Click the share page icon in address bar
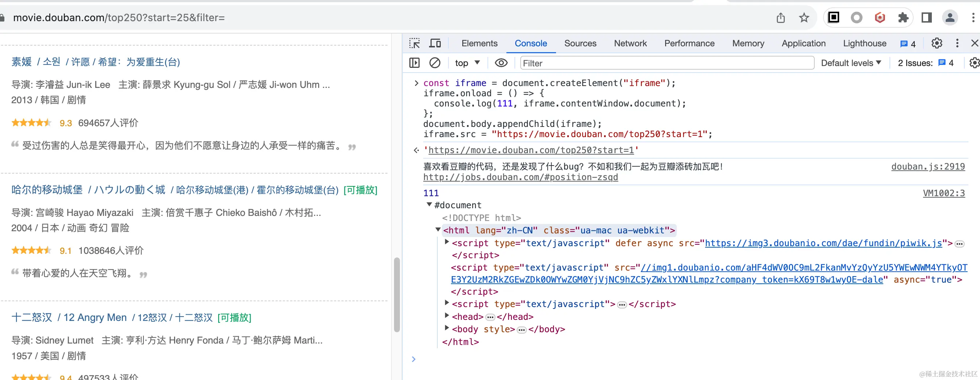The image size is (980, 380). [780, 18]
